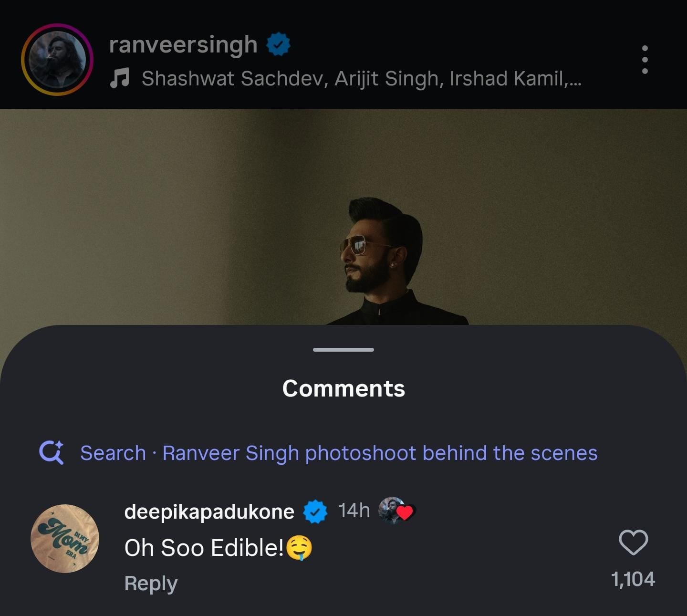Open ranveersingh's profile from the username

183,44
